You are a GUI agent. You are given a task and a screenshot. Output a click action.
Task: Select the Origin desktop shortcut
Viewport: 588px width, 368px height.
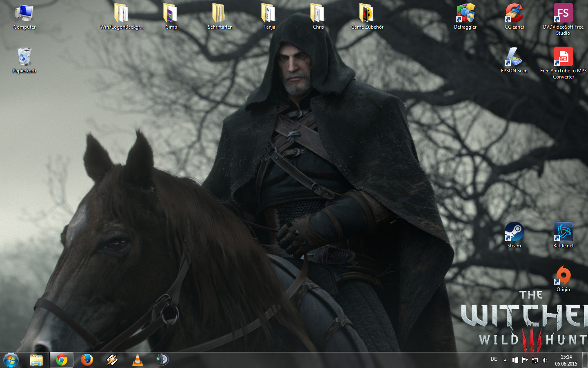[x=563, y=276]
